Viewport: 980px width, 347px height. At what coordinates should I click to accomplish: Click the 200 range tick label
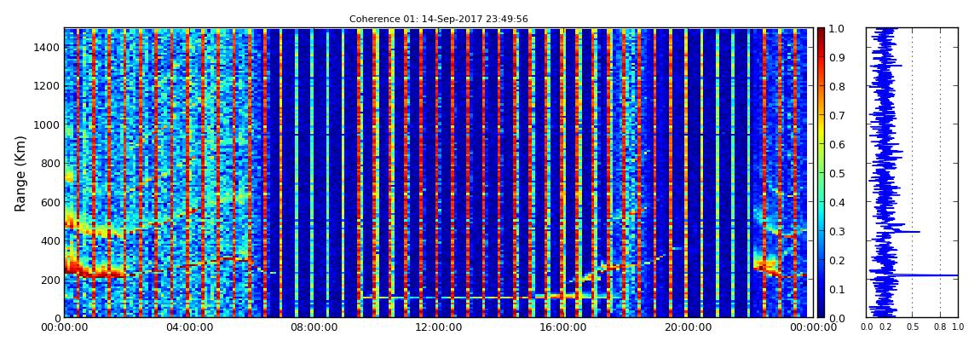click(x=50, y=280)
